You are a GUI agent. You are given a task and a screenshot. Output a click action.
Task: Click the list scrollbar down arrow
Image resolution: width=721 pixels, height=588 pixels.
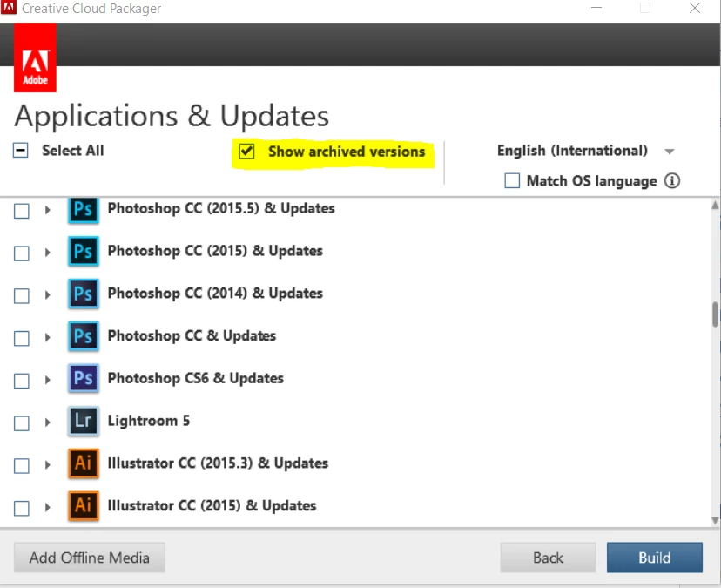pyautogui.click(x=715, y=521)
